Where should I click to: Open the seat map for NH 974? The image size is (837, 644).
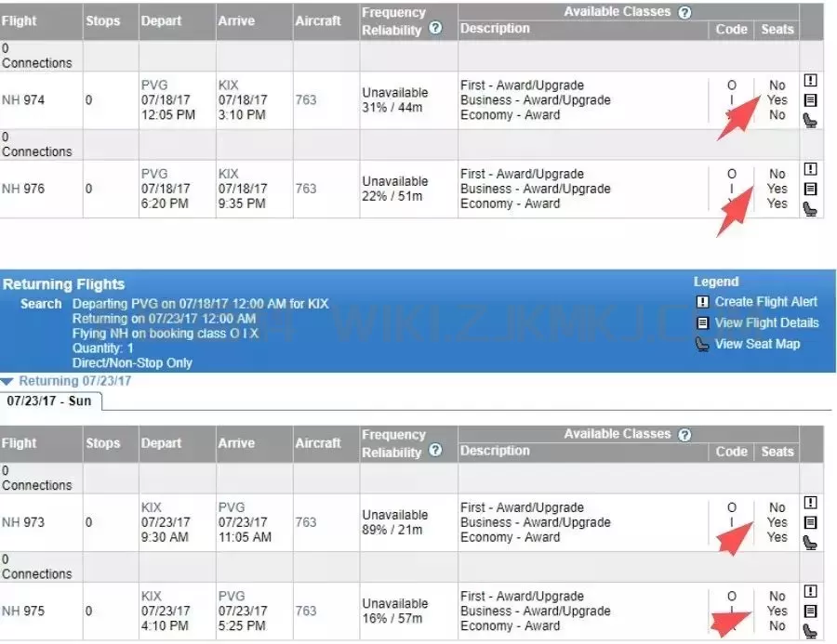click(x=810, y=120)
